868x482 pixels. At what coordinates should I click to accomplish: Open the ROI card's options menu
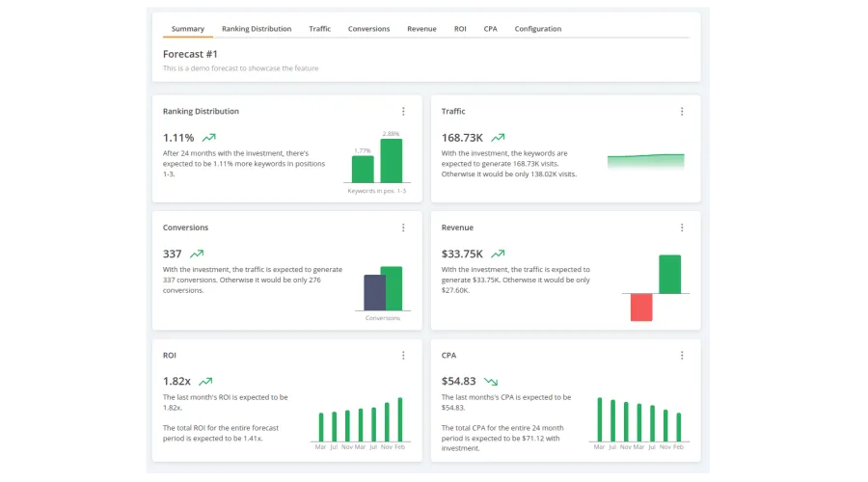[403, 355]
